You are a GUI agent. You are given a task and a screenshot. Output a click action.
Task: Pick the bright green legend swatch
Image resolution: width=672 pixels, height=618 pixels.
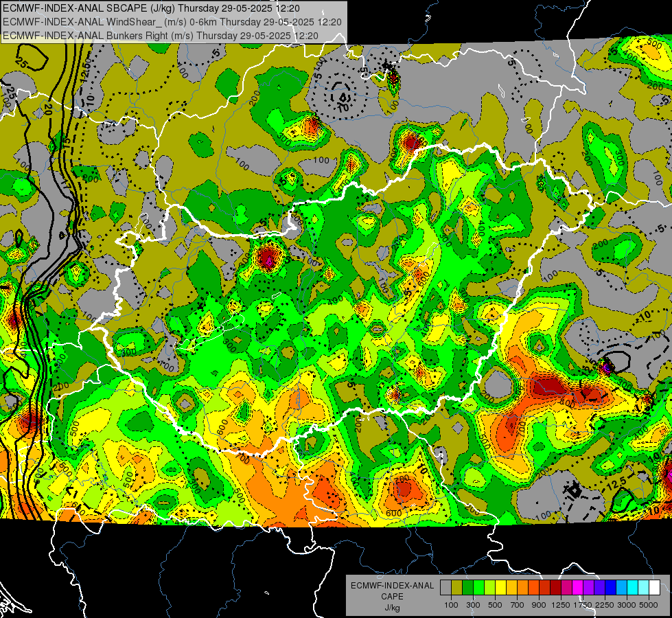478,588
